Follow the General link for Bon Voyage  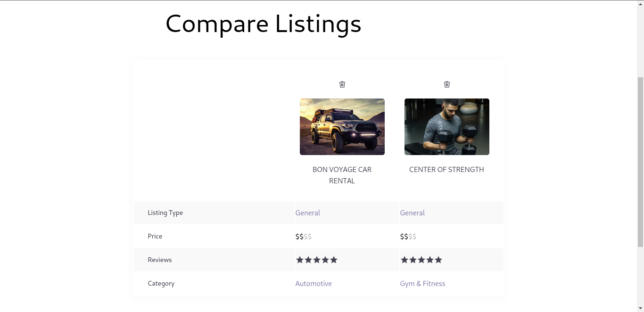point(308,213)
